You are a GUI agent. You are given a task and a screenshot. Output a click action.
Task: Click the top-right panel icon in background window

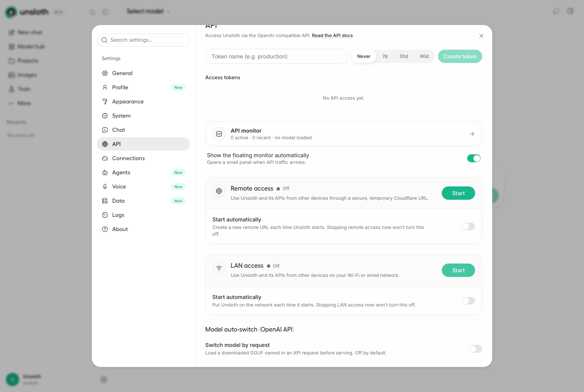[570, 11]
